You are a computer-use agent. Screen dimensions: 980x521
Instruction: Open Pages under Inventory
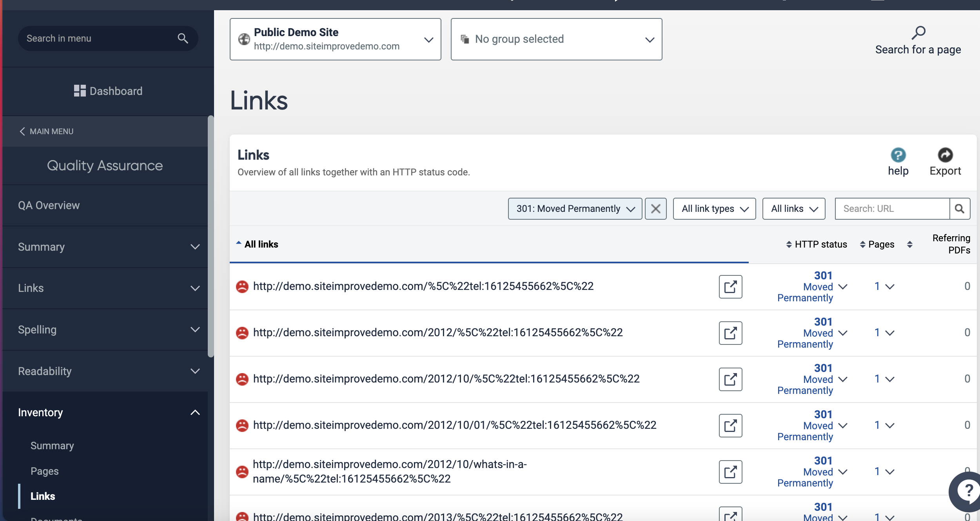coord(45,471)
